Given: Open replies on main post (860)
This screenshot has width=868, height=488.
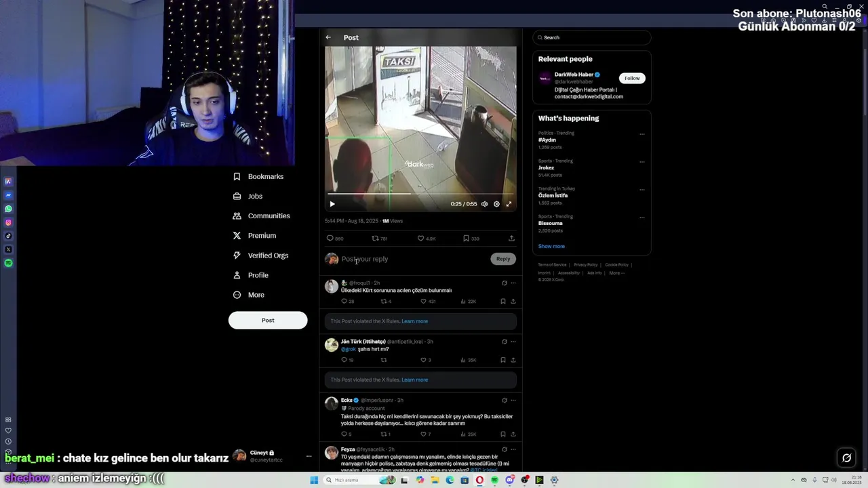Looking at the screenshot, I should (x=335, y=239).
